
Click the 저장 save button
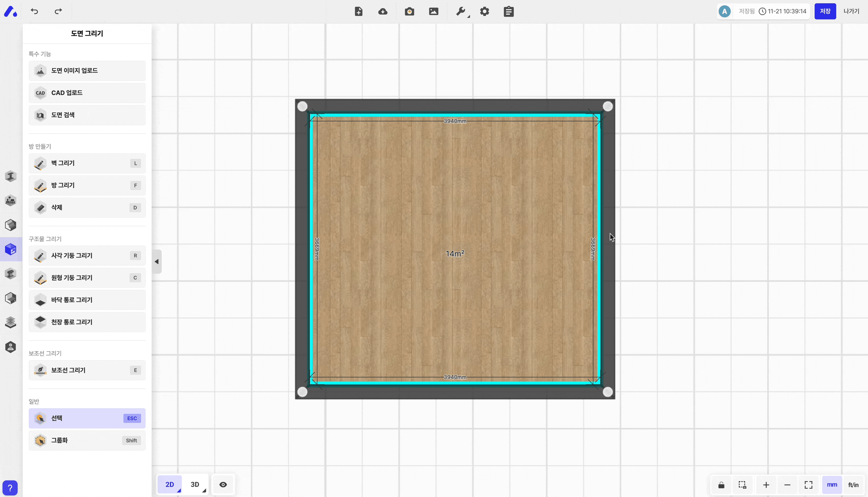[x=825, y=11]
